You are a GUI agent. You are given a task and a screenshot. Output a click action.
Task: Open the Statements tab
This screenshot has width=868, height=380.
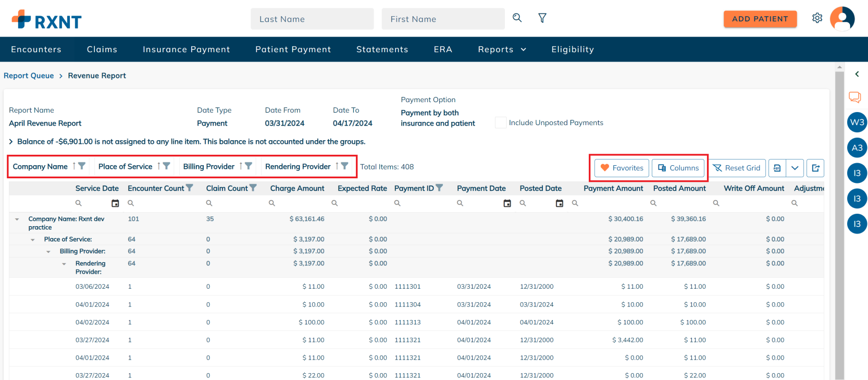coord(382,50)
